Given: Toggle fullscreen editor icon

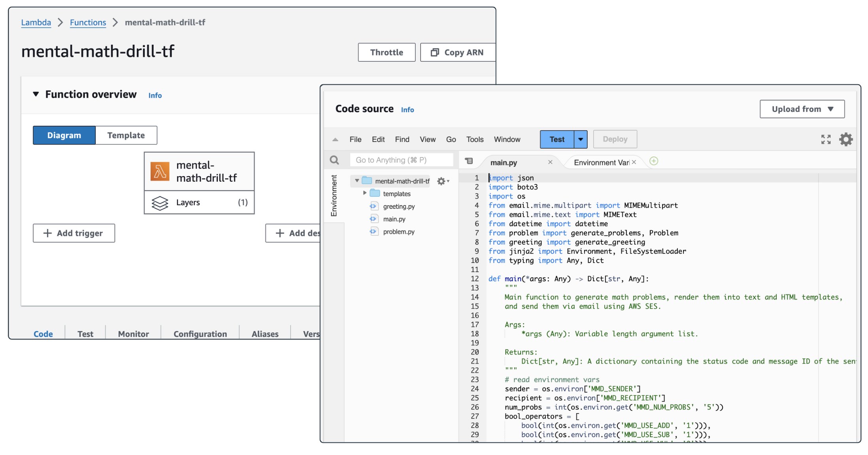Looking at the screenshot, I should (826, 139).
